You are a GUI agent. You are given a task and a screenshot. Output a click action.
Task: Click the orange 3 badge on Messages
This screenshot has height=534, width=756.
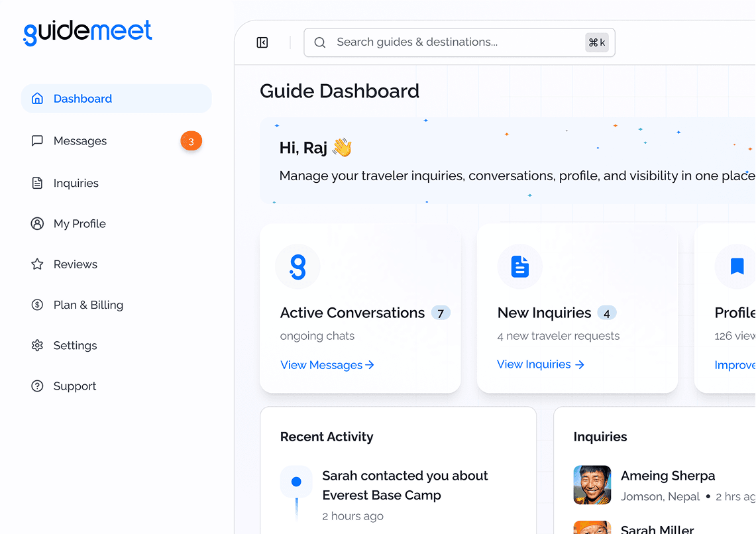pos(191,141)
